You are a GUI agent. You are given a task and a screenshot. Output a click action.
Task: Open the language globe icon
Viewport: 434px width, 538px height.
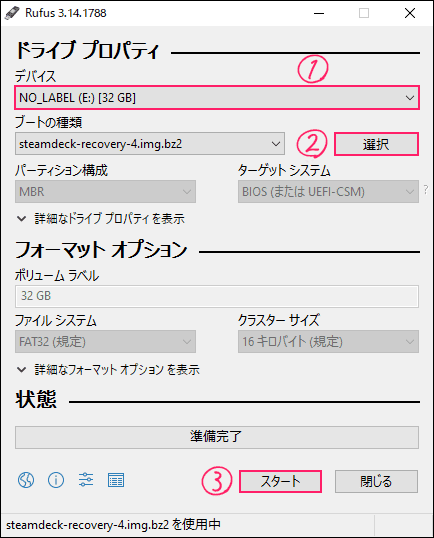[x=26, y=480]
